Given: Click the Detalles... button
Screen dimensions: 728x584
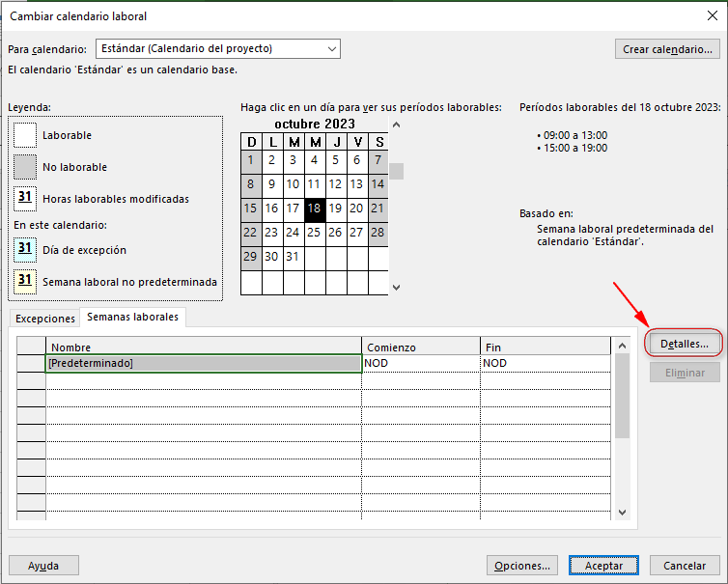Looking at the screenshot, I should [x=684, y=343].
